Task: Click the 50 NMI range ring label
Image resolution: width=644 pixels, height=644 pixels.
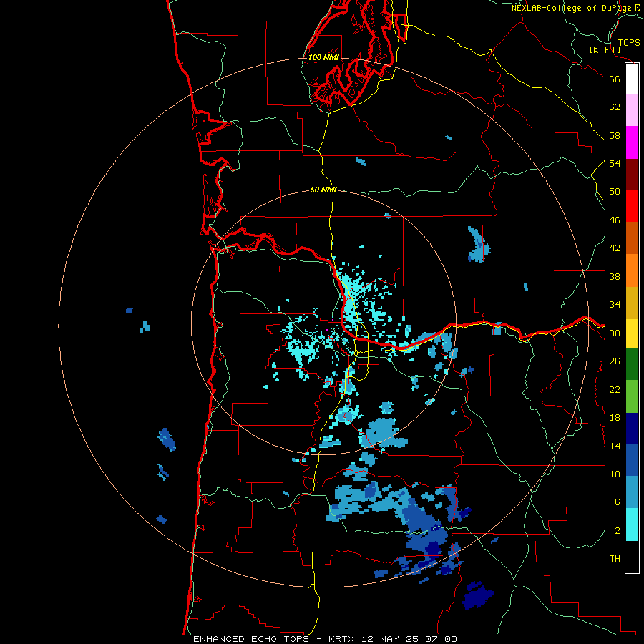Action: point(323,190)
